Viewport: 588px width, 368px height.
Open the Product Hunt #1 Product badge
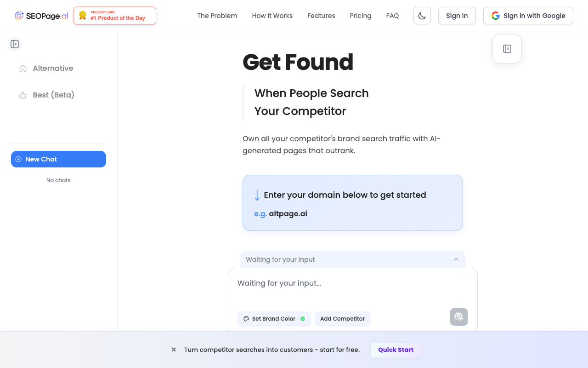[114, 15]
